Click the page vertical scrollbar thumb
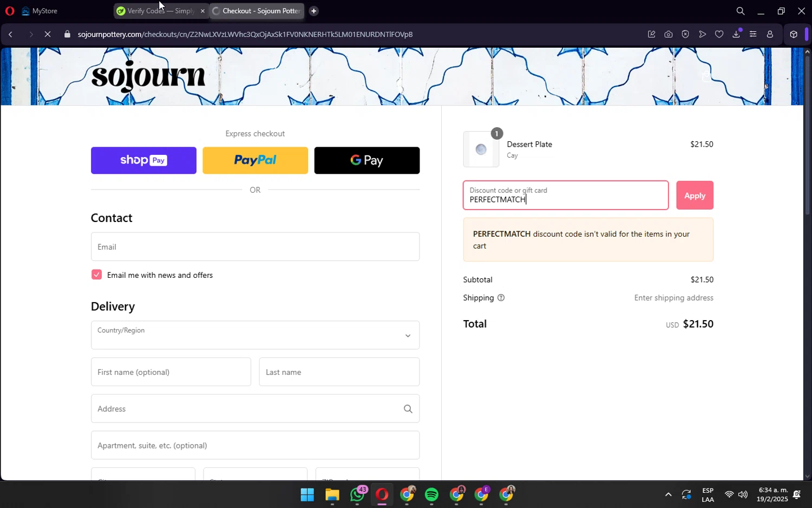812x508 pixels. pos(807,135)
